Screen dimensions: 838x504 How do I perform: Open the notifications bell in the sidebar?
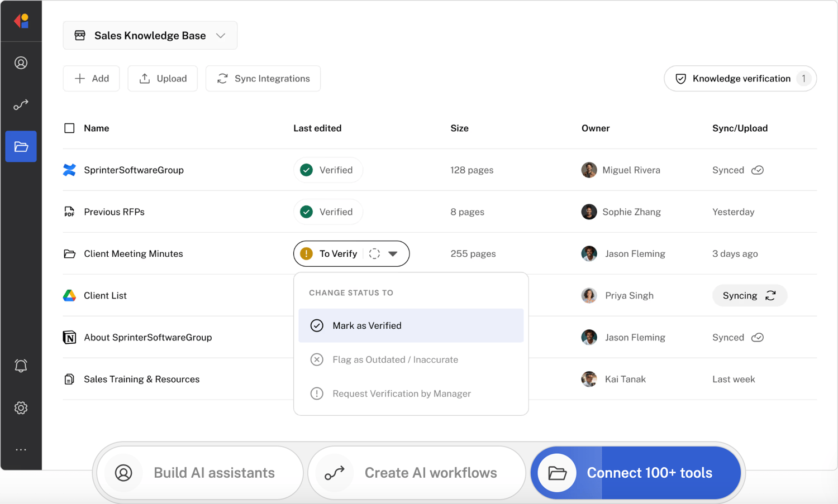point(21,366)
